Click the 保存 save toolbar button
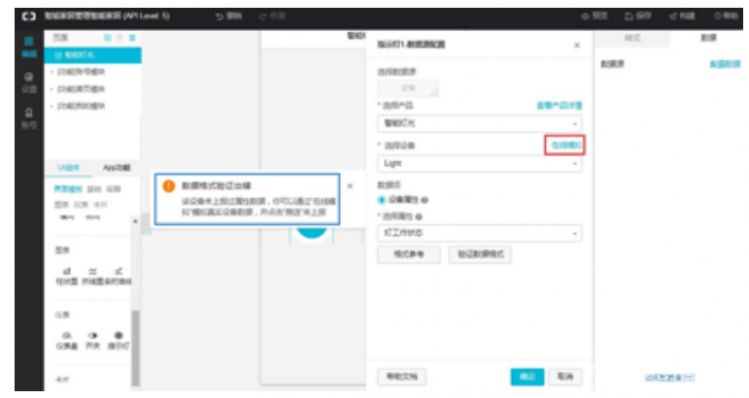 tap(638, 16)
